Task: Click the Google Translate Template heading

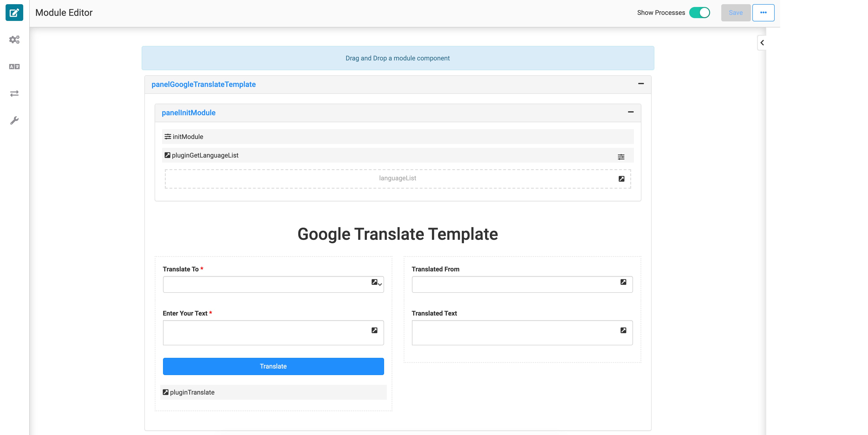Action: [x=398, y=234]
